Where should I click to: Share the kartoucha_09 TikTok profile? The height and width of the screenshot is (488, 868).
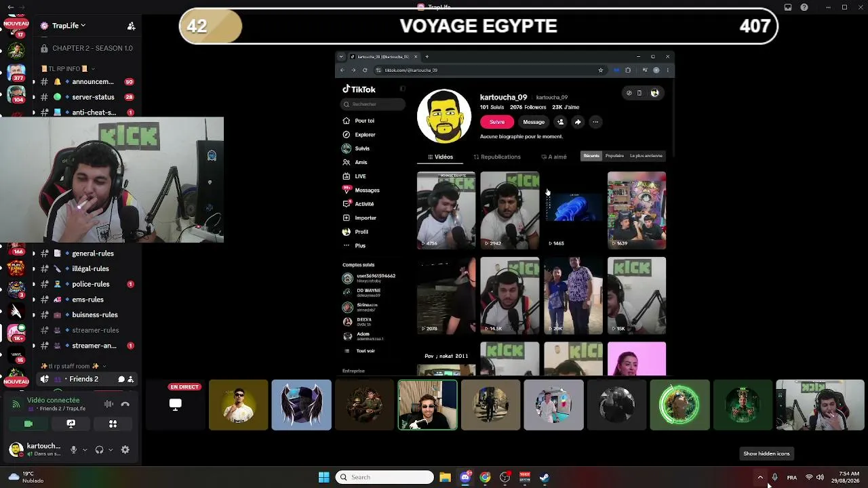(x=578, y=122)
